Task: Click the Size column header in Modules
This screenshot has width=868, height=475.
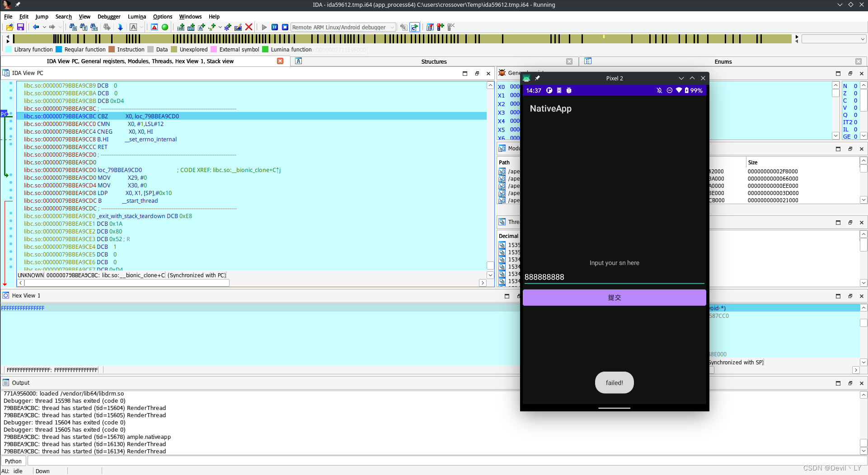Action: [753, 162]
